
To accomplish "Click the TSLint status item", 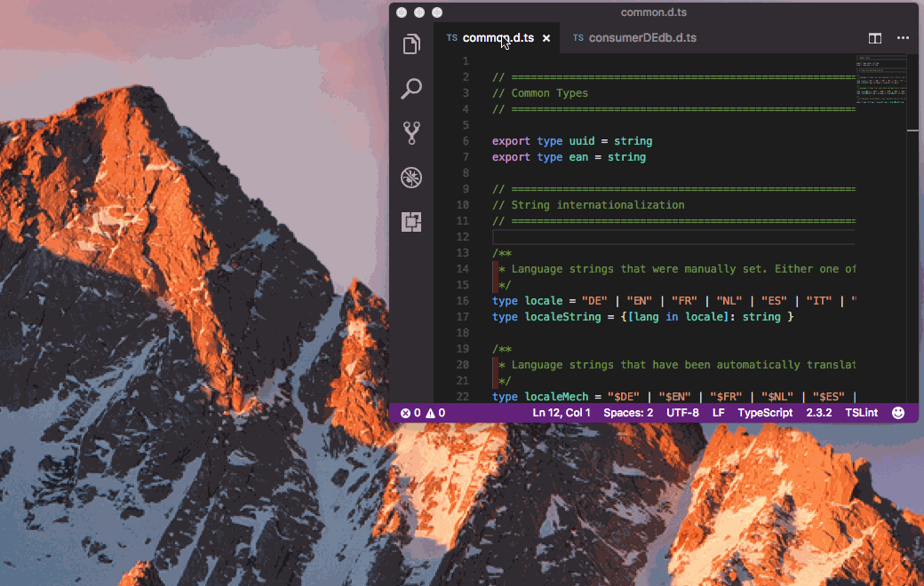I will [x=861, y=413].
